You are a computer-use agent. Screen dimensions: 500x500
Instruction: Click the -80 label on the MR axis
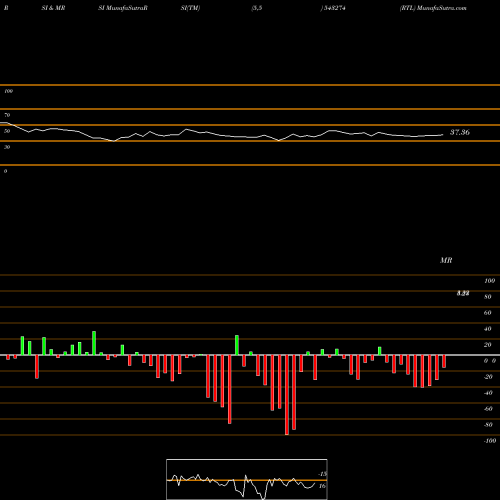488,425
